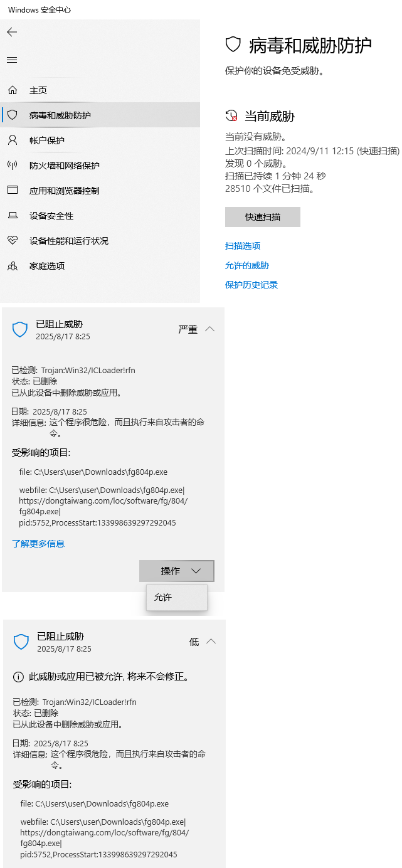Click the 快速扫描 button

263,217
